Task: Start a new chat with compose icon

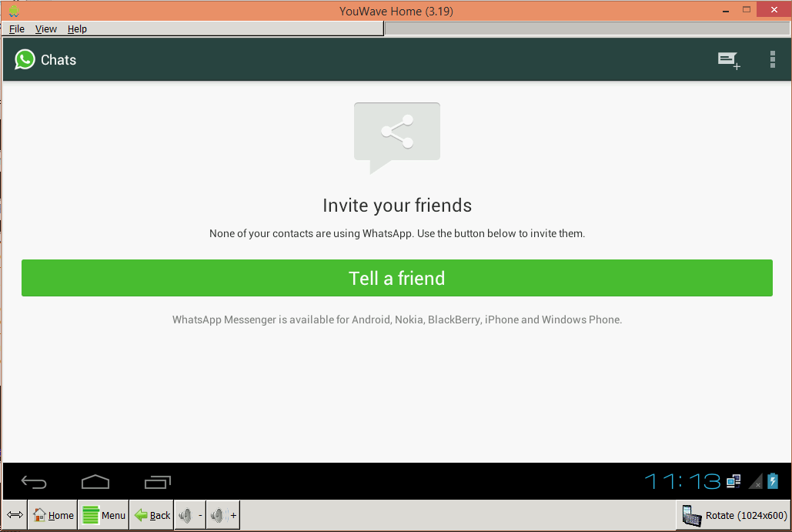Action: (729, 61)
